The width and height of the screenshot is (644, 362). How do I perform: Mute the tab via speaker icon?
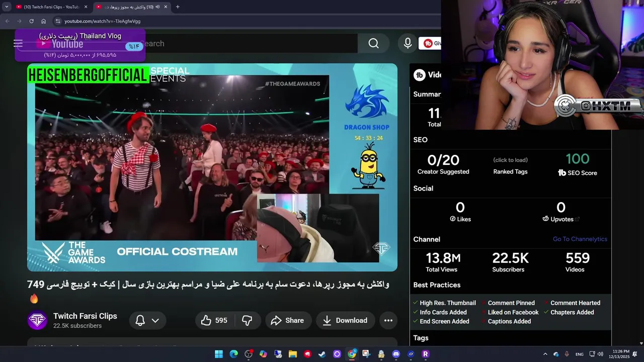pyautogui.click(x=157, y=7)
